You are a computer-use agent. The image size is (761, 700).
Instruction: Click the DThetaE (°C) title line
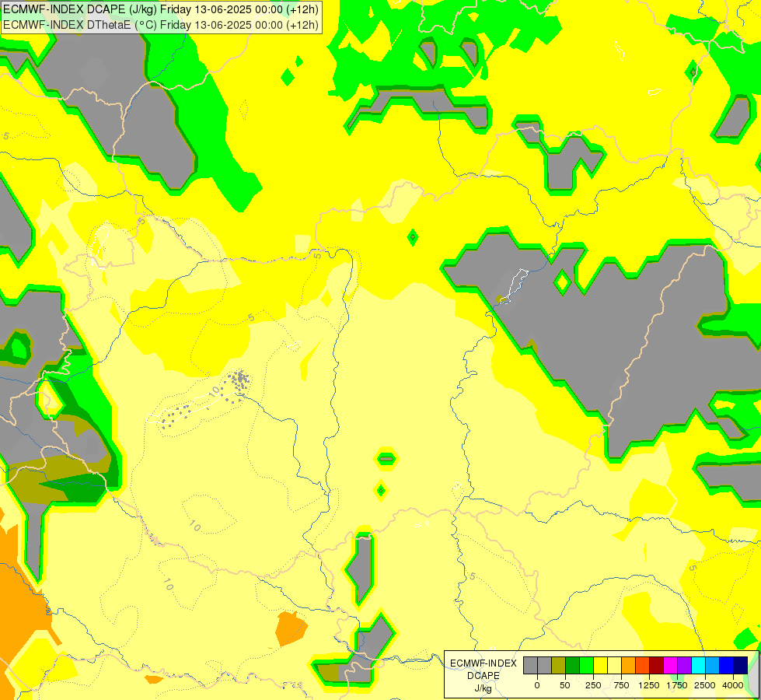(x=161, y=25)
